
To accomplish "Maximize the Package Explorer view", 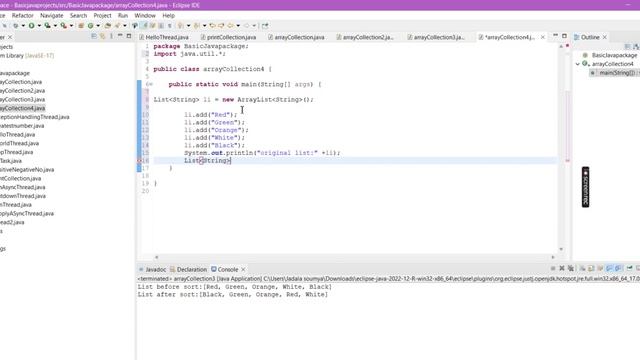I will pyautogui.click(x=129, y=36).
